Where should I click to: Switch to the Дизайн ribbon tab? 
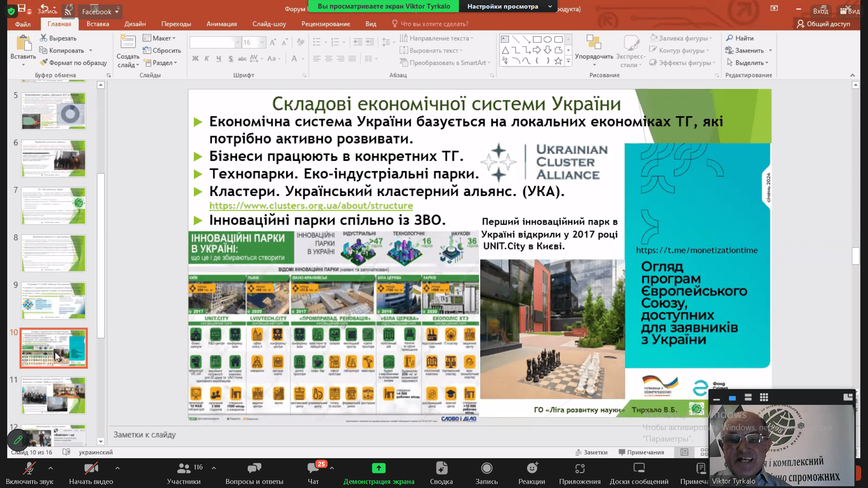coord(135,24)
